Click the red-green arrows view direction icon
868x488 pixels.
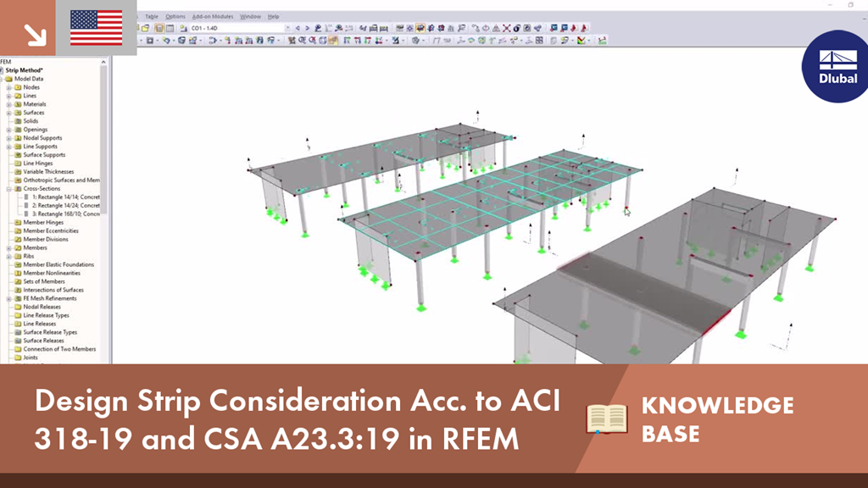368,41
